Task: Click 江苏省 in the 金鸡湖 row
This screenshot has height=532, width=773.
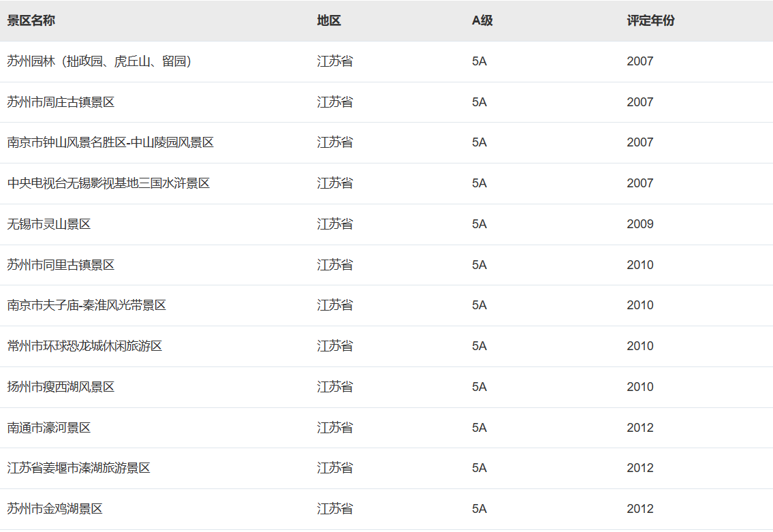Action: [x=335, y=509]
